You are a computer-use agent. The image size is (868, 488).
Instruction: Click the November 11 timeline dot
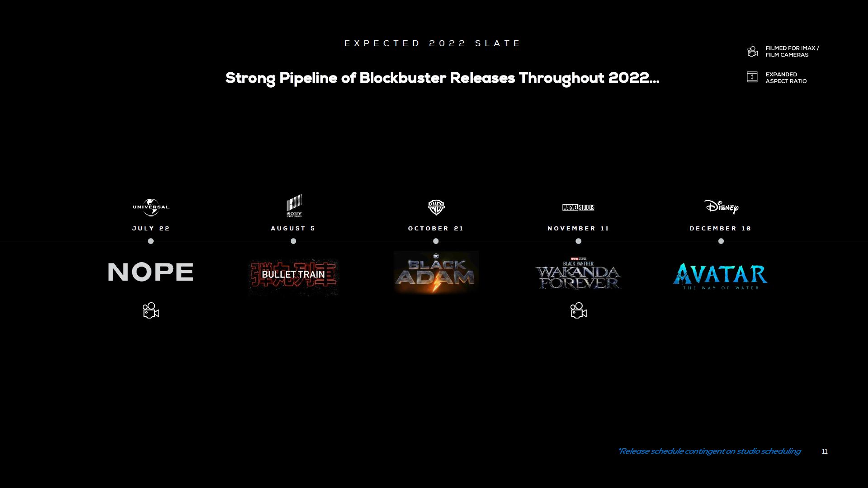coord(578,241)
